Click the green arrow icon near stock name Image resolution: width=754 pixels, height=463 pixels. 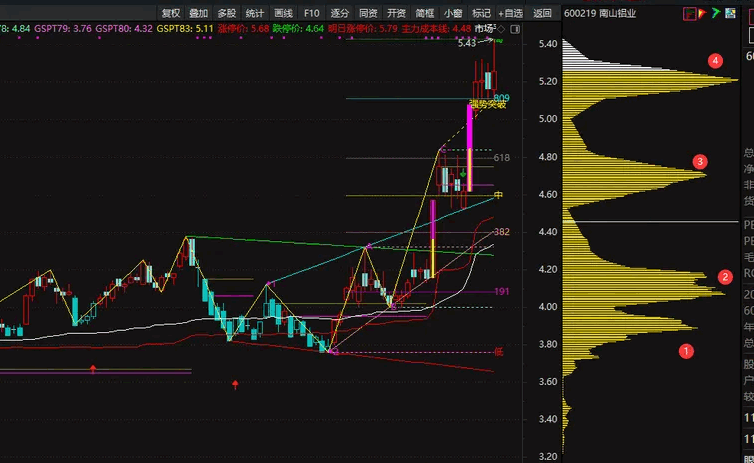[x=716, y=13]
